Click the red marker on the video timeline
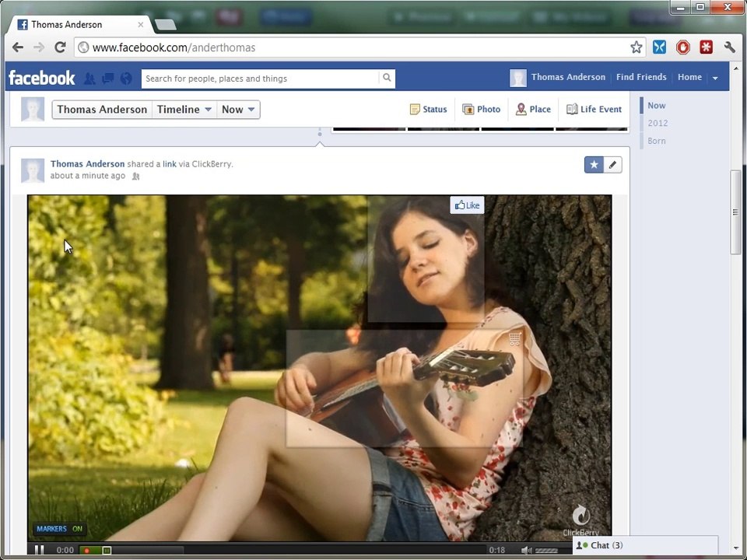This screenshot has width=747, height=560. point(86,551)
